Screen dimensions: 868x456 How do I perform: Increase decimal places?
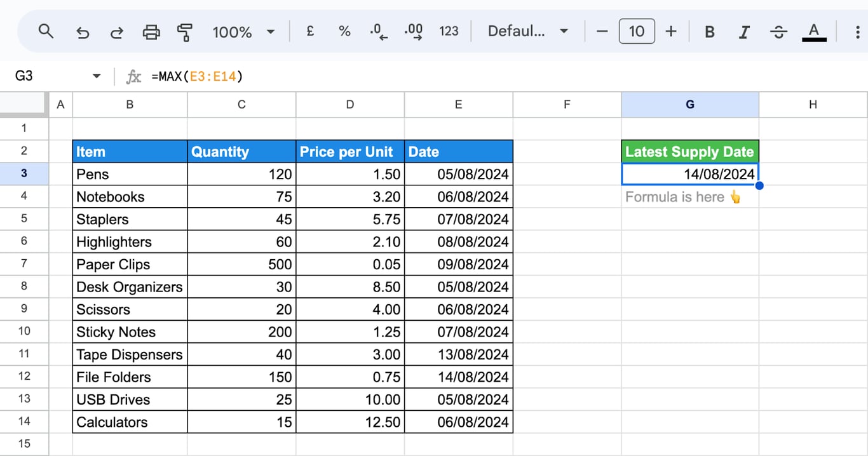click(414, 32)
